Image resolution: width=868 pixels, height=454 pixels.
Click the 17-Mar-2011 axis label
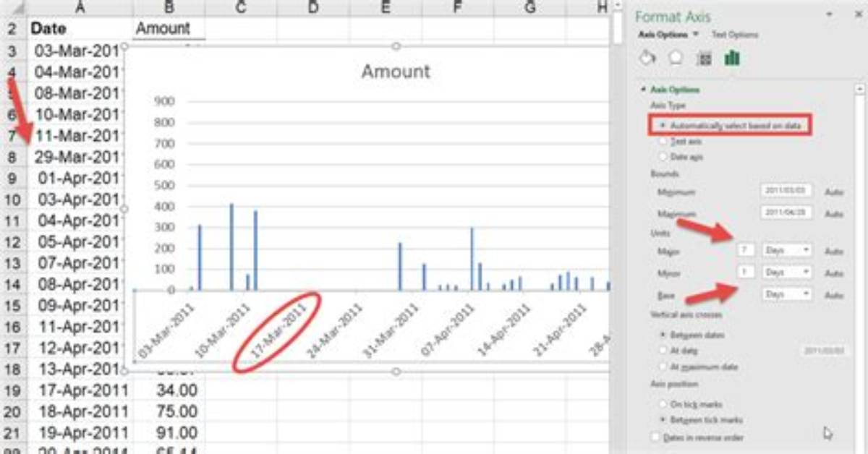pyautogui.click(x=280, y=330)
